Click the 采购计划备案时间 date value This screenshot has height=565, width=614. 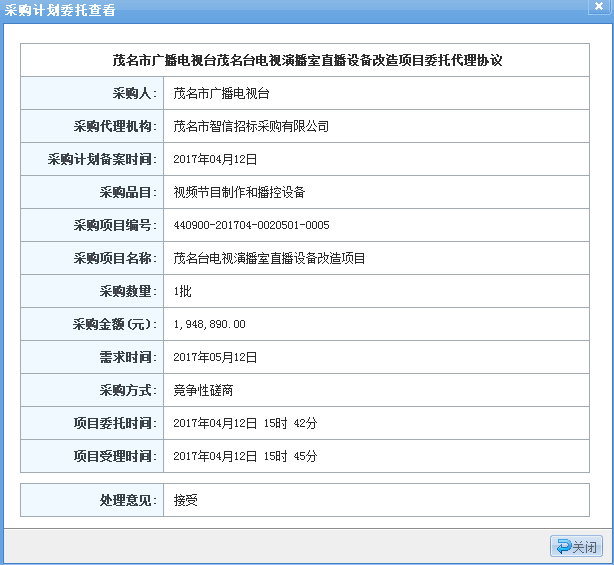215,159
